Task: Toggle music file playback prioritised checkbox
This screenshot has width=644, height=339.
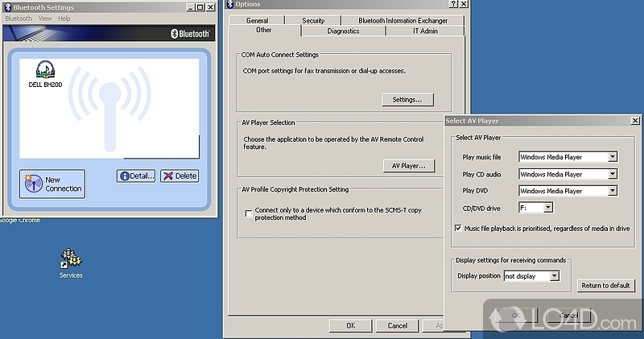Action: [458, 228]
